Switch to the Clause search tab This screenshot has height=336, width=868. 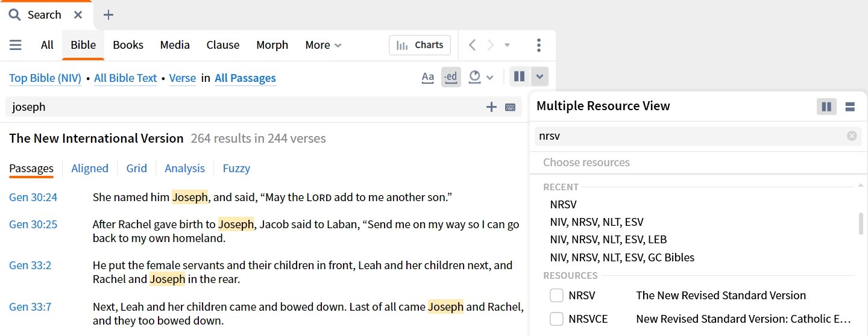pyautogui.click(x=223, y=45)
